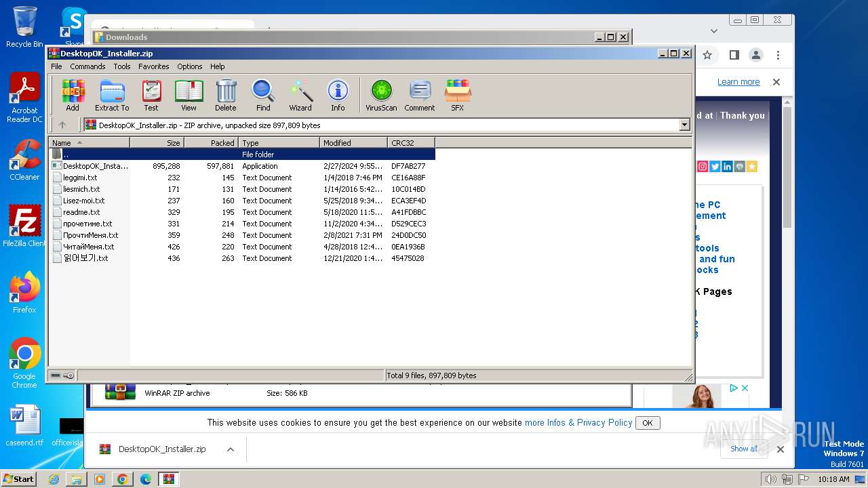Click the Chrome taskbar icon
The height and width of the screenshot is (488, 868).
123,479
